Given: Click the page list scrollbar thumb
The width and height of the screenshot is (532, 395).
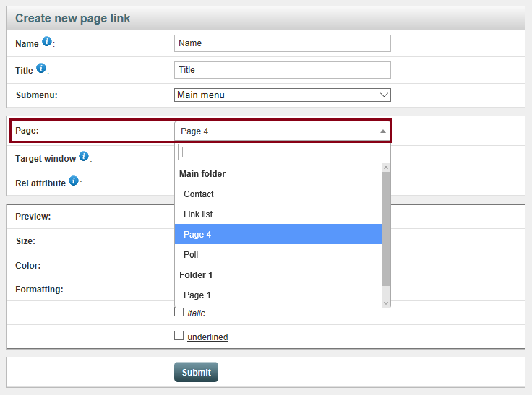Looking at the screenshot, I should [386, 229].
